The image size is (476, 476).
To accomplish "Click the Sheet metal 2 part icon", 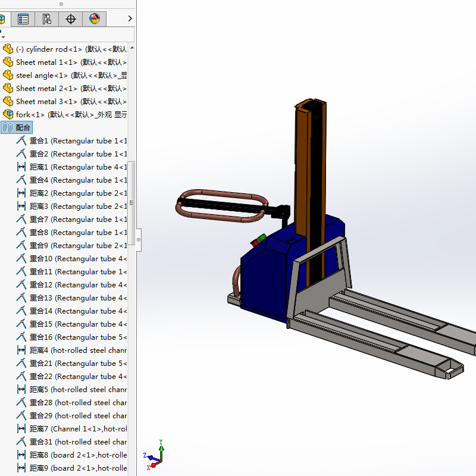I will (8, 88).
